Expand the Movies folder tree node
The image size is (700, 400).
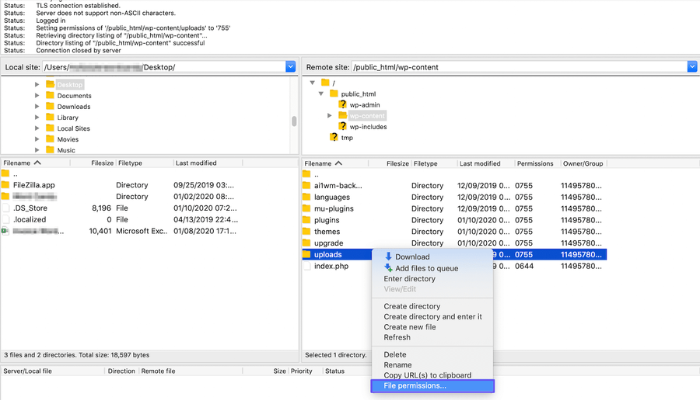[37, 139]
